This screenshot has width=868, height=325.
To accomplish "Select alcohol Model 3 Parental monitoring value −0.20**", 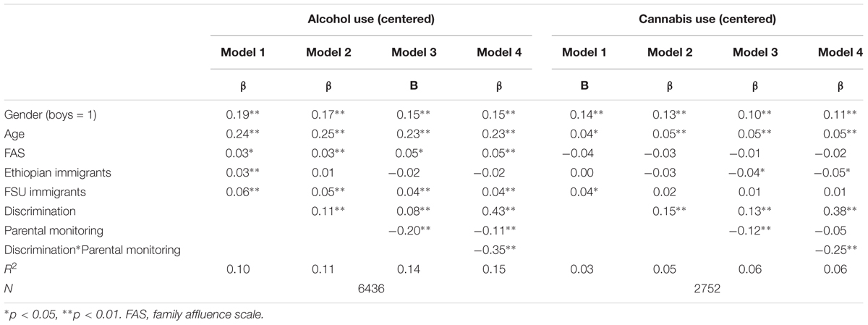I will [x=410, y=232].
